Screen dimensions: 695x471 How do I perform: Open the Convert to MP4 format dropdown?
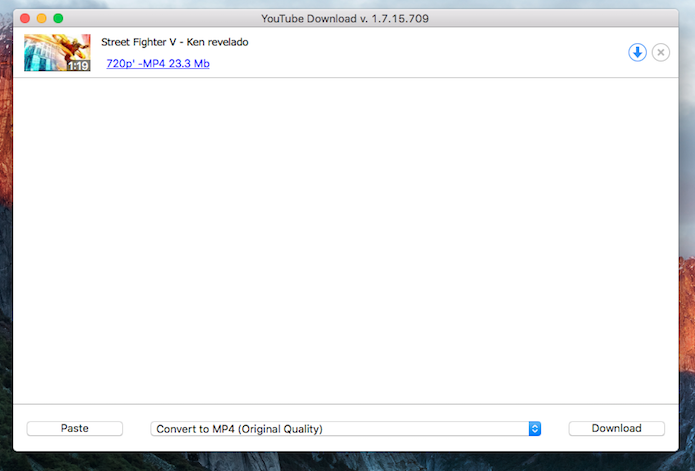[x=346, y=429]
